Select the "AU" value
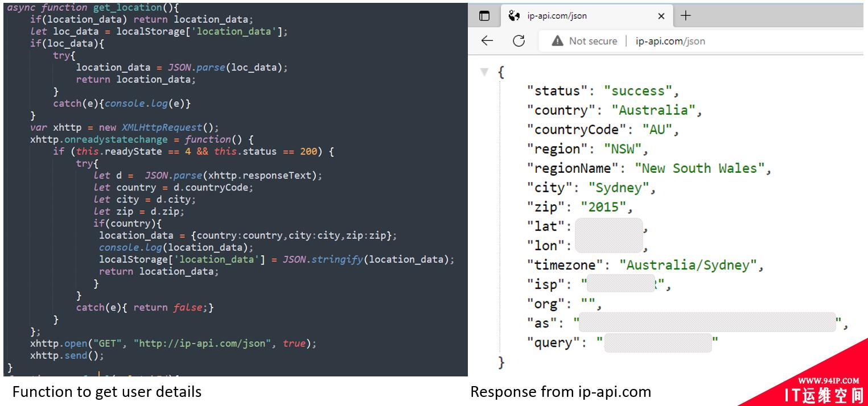The height and width of the screenshot is (406, 868). [657, 130]
